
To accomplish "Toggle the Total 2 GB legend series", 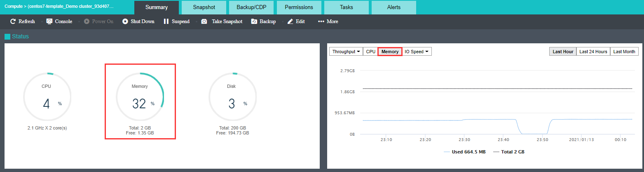I will point(509,152).
